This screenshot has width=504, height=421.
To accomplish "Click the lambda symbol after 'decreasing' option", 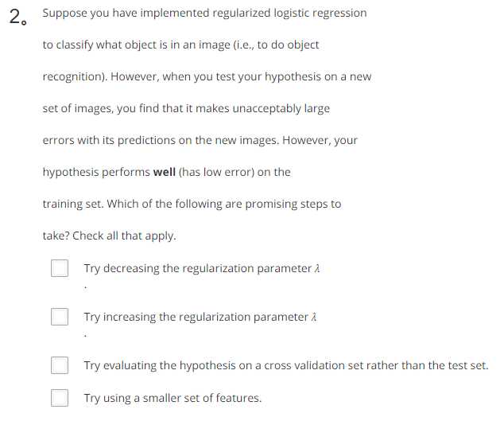I will [x=317, y=268].
